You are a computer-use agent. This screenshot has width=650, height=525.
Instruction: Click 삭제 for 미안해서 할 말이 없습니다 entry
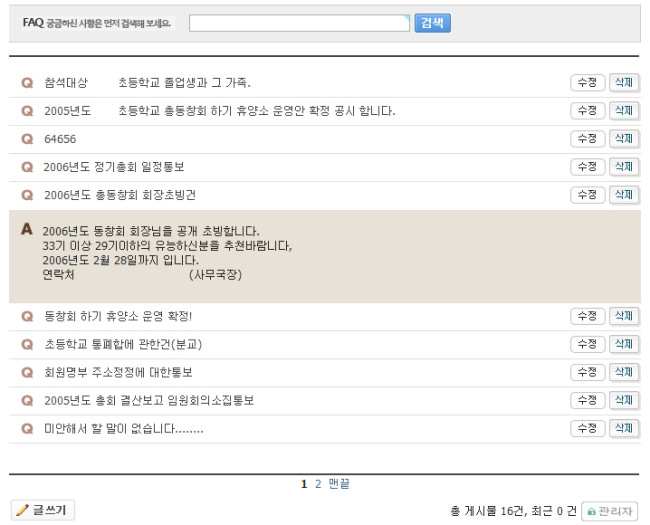click(624, 428)
